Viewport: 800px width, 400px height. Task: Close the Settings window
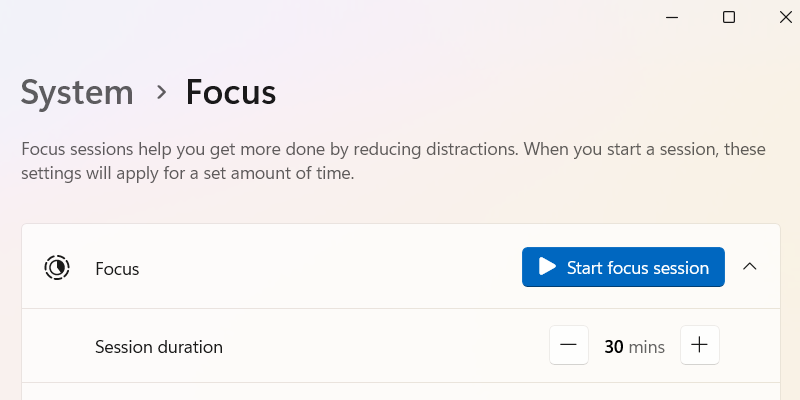coord(785,17)
